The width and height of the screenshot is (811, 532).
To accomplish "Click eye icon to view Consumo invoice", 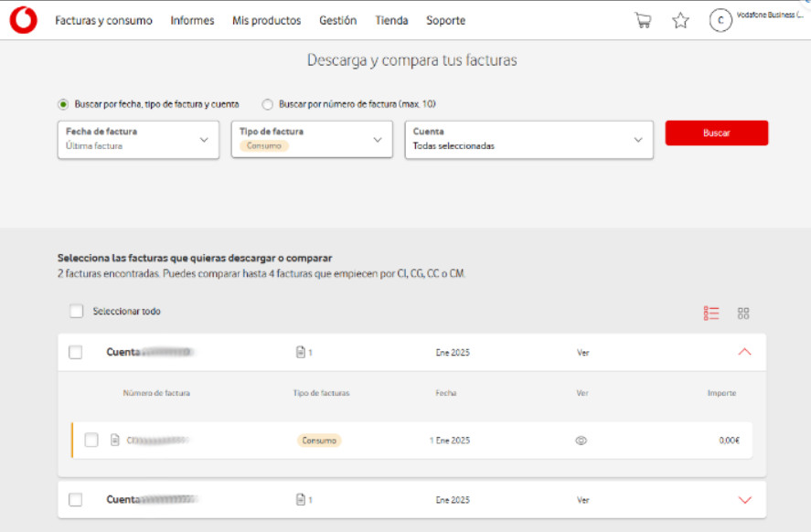I will click(581, 441).
